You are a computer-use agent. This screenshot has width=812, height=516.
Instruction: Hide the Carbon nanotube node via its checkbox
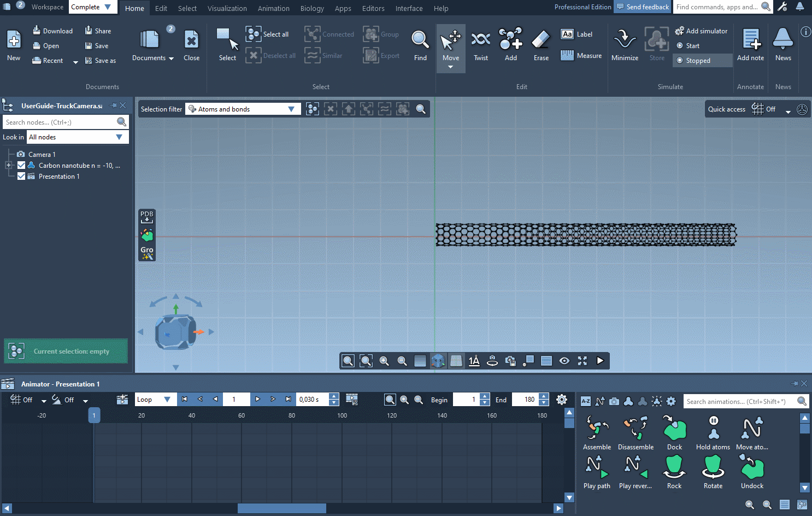[21, 165]
